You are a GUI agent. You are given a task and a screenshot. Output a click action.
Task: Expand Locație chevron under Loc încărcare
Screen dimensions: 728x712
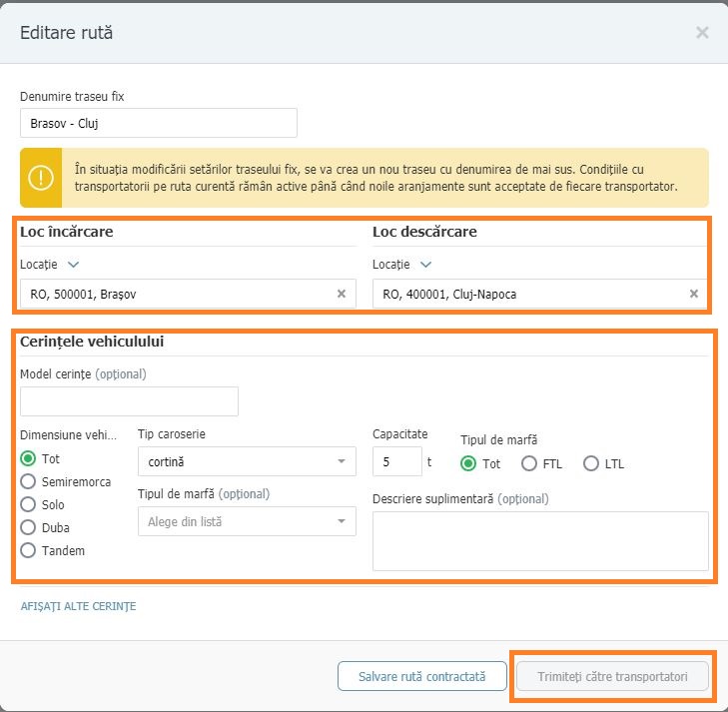(73, 265)
